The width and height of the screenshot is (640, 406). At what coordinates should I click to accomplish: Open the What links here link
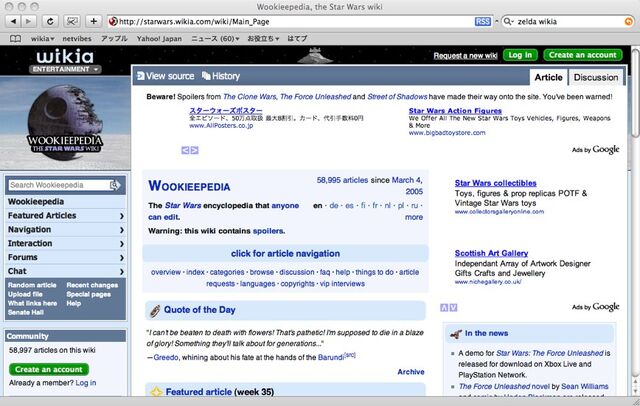coord(32,303)
